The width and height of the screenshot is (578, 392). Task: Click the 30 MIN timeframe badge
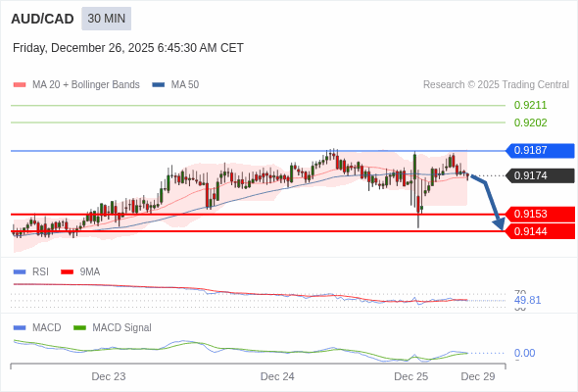(x=106, y=19)
